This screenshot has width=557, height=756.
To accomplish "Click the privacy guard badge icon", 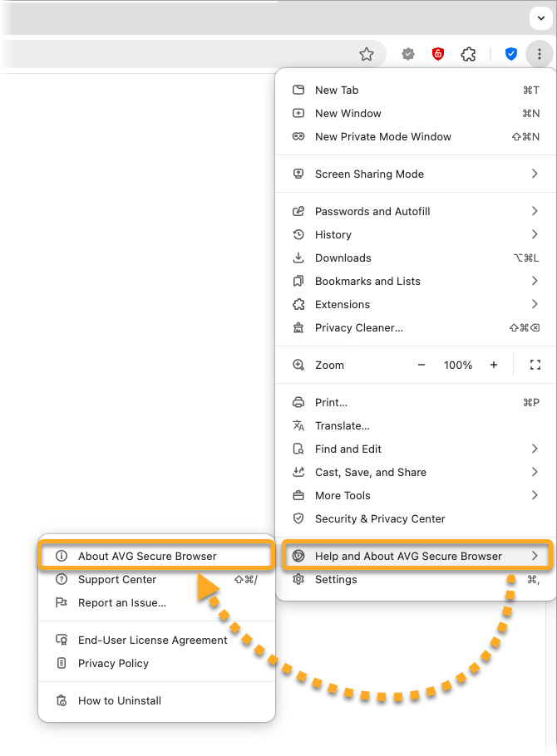I will (408, 54).
